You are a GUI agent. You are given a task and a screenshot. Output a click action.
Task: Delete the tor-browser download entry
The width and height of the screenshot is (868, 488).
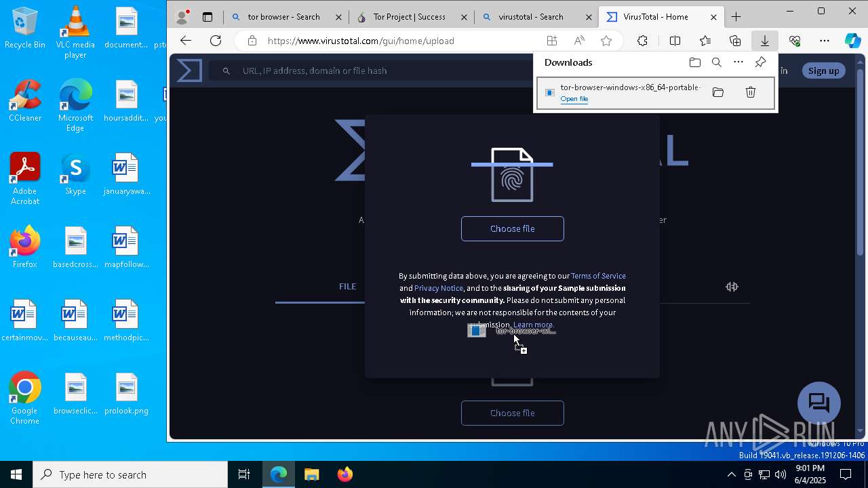tap(751, 92)
